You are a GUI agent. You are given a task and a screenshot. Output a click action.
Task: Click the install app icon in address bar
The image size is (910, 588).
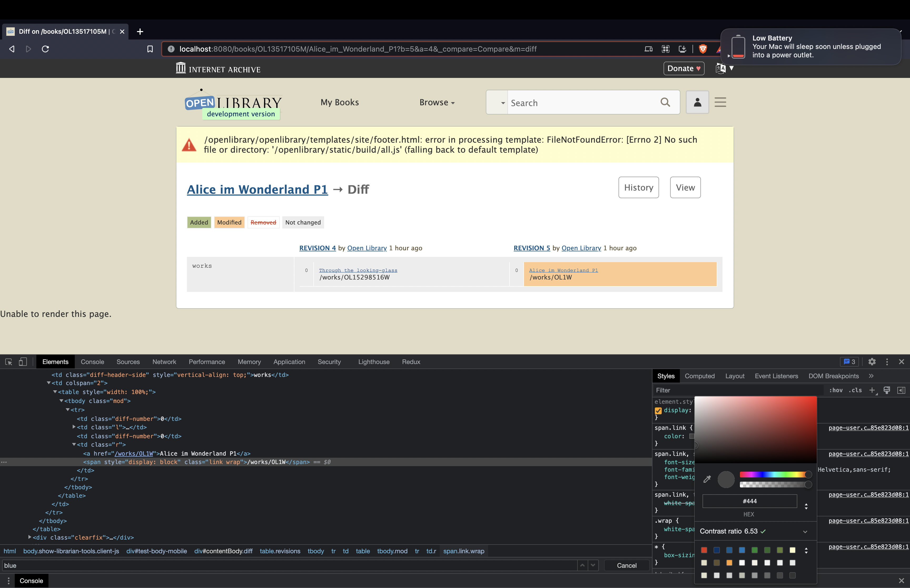(x=682, y=49)
